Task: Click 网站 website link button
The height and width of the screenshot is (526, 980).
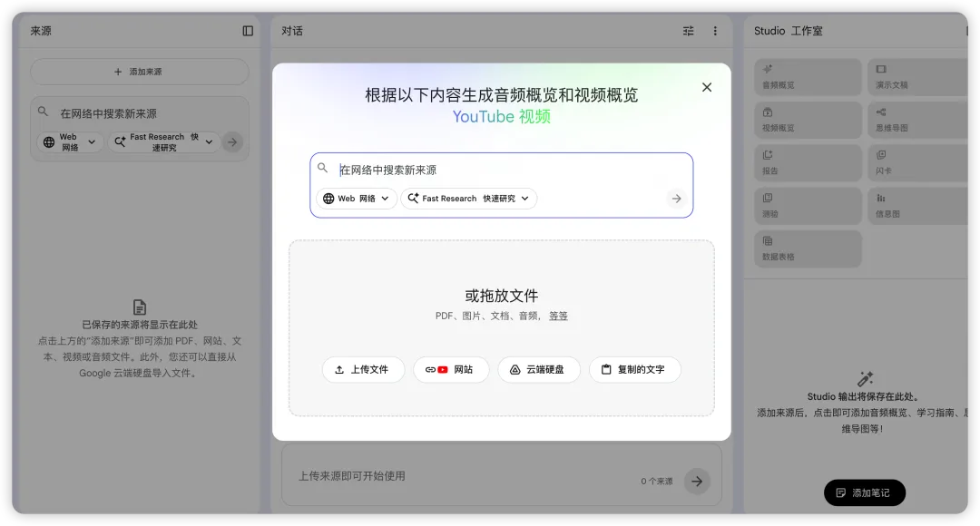Action: point(451,370)
